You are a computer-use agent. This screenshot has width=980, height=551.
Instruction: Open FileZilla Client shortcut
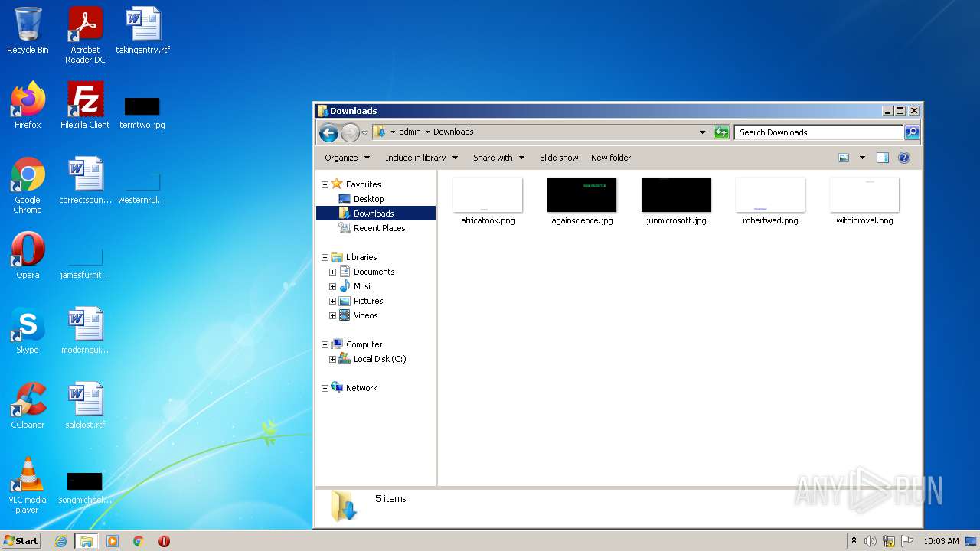click(85, 106)
